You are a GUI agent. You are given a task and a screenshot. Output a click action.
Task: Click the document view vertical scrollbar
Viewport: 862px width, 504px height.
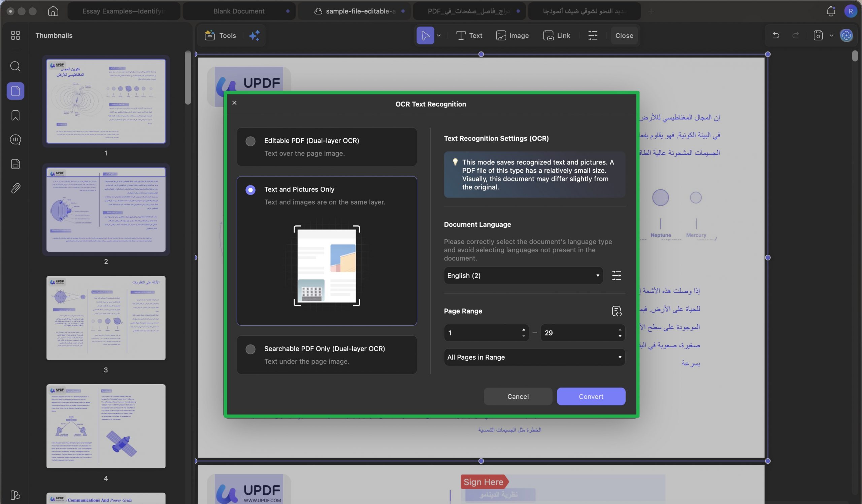[x=855, y=56]
